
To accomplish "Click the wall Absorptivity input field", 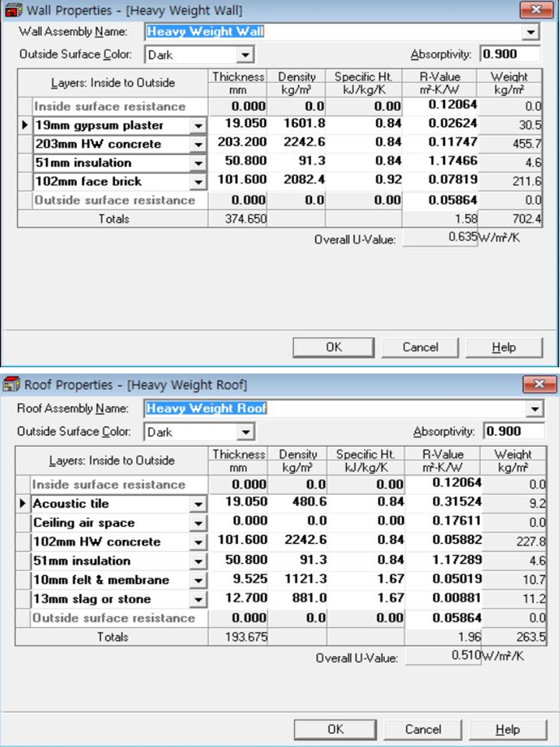I will pos(509,54).
